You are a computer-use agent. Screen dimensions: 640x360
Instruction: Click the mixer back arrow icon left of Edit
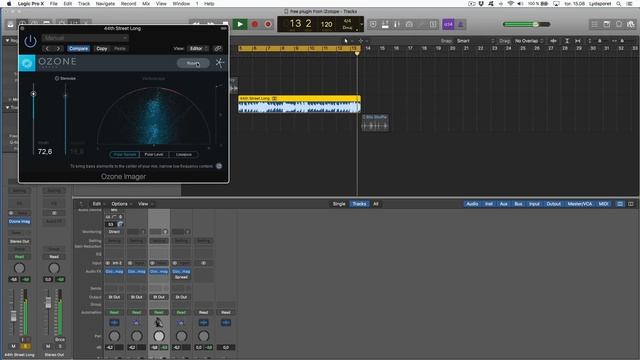81,204
